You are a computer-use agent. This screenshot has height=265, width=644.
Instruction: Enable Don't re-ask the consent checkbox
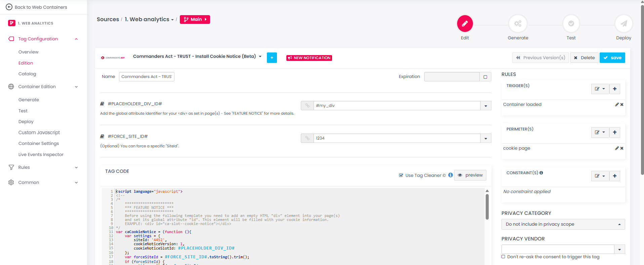503,257
